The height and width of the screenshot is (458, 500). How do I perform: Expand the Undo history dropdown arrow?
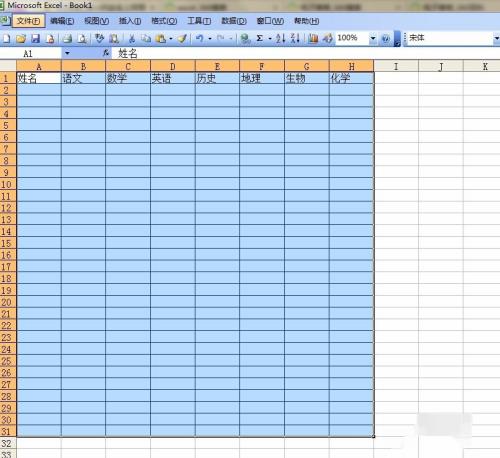pyautogui.click(x=210, y=39)
